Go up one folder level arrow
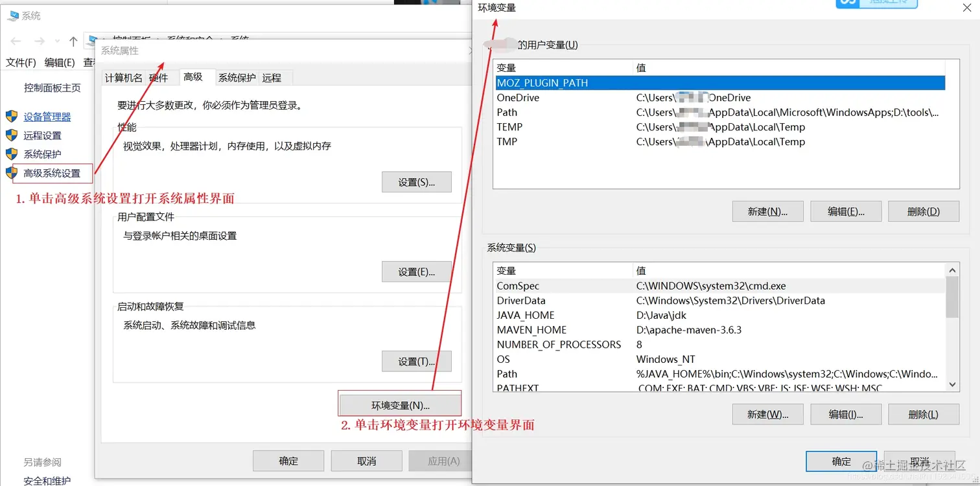Screen dimensions: 980x486 pos(73,41)
